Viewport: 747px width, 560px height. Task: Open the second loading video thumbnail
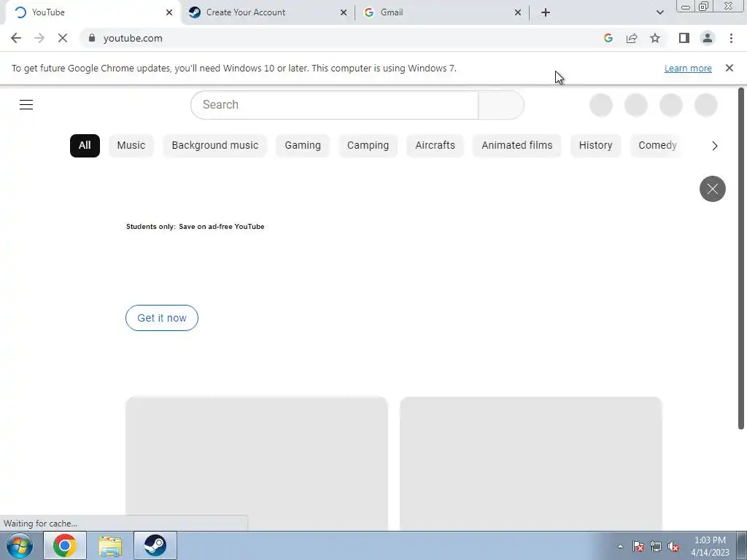pos(531,463)
